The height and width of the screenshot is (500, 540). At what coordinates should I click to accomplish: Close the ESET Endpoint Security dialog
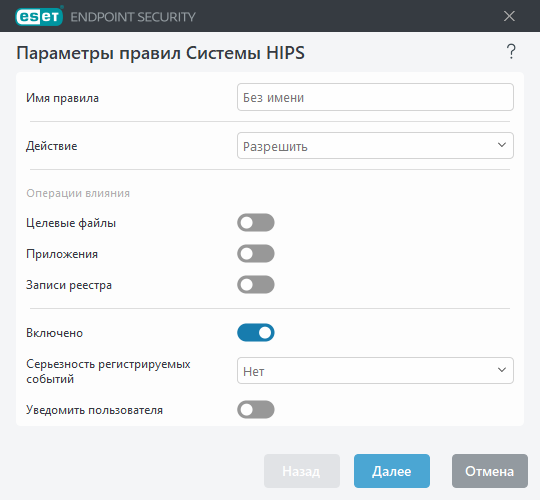[x=509, y=16]
